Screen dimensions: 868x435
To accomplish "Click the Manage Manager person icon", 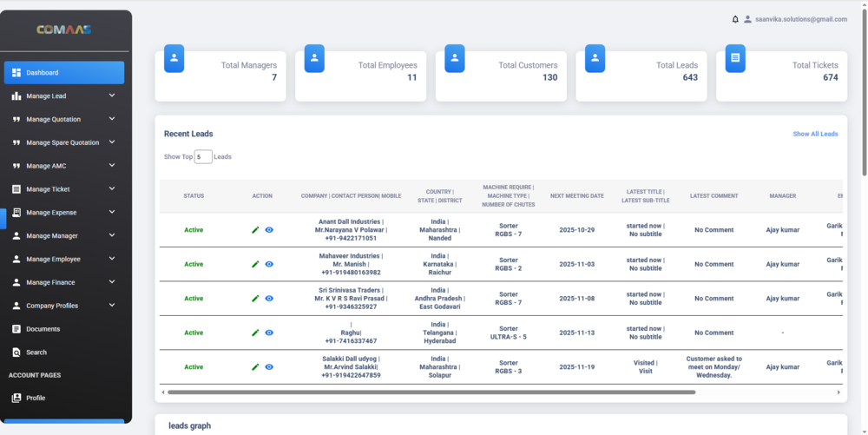I will click(x=16, y=236).
